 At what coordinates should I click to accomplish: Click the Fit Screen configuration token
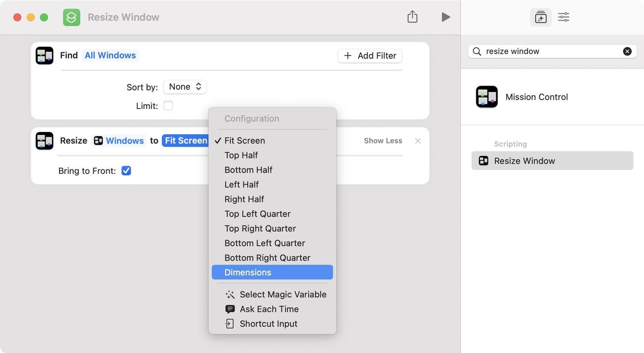[x=186, y=141]
